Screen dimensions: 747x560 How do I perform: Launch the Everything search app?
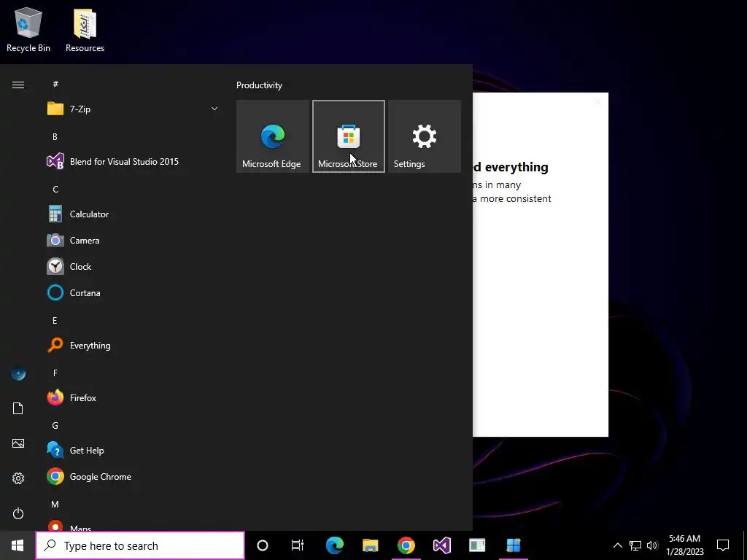tap(133, 345)
